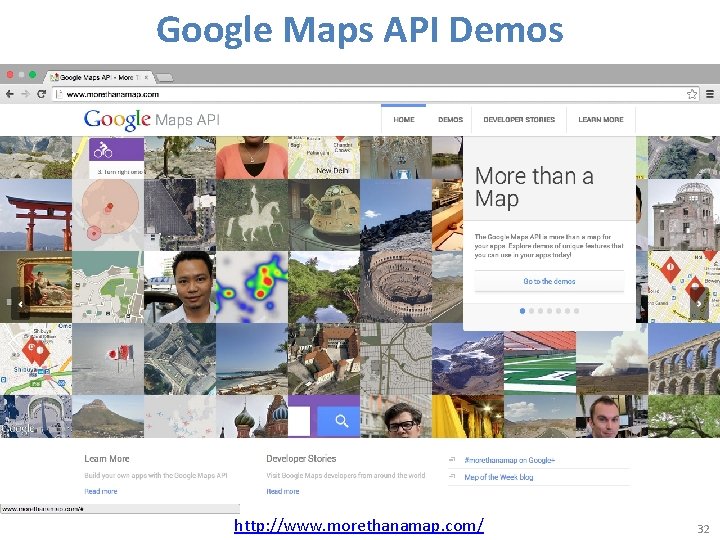Viewport: 720px width, 540px height.
Task: Click Read more under Learn More
Action: 101,491
